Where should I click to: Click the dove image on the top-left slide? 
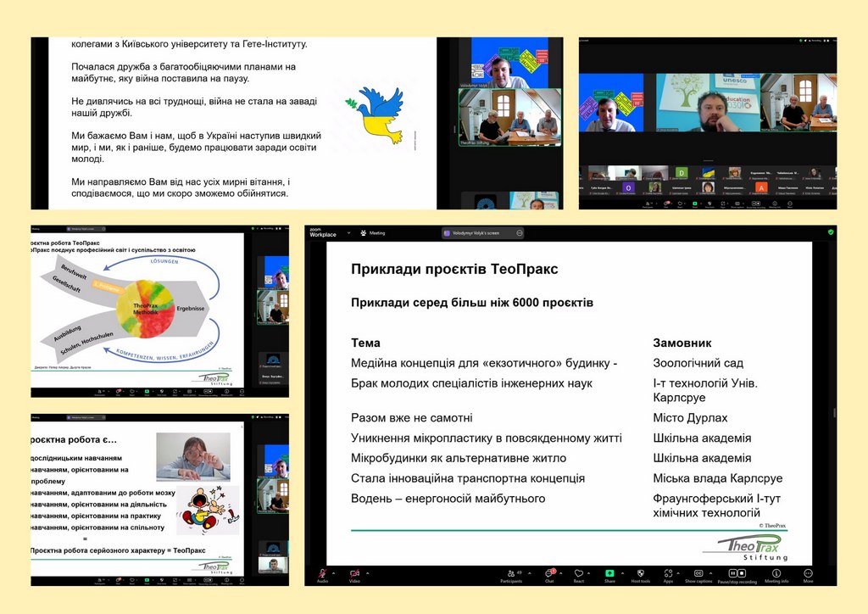point(375,115)
